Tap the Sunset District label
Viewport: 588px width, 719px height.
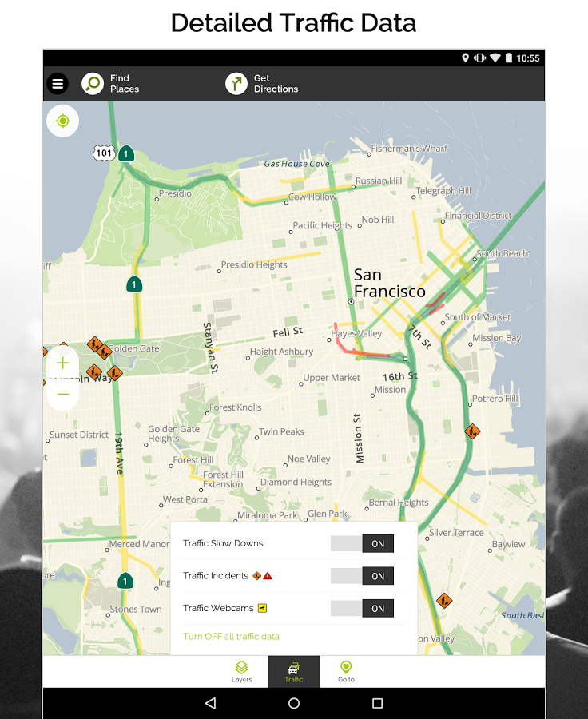click(79, 435)
